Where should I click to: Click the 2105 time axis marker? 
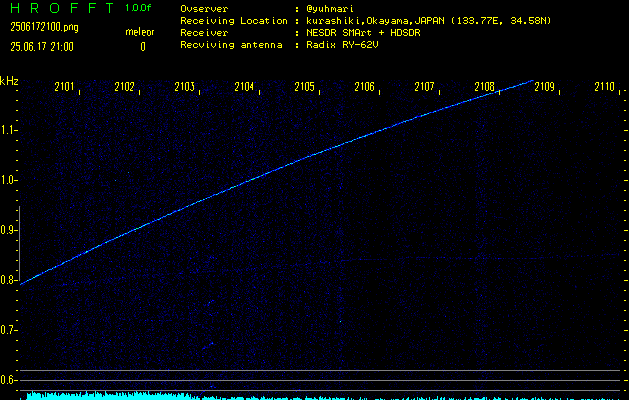click(x=304, y=87)
